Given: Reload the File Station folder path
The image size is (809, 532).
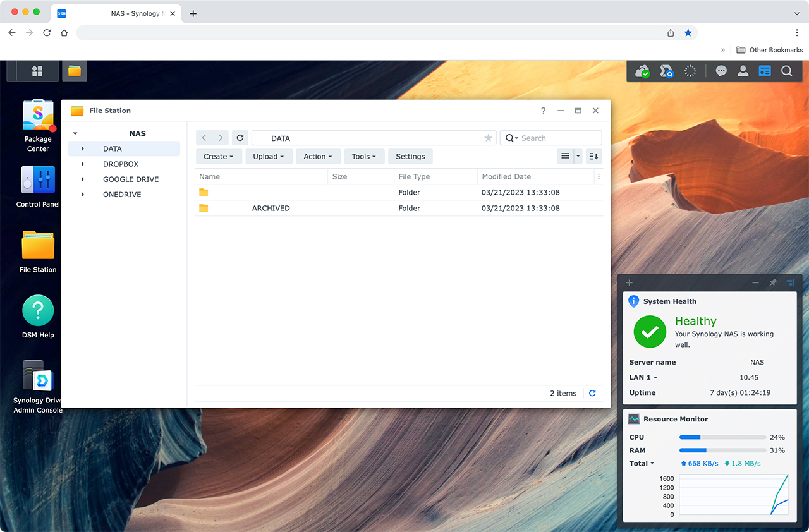Looking at the screenshot, I should [240, 138].
